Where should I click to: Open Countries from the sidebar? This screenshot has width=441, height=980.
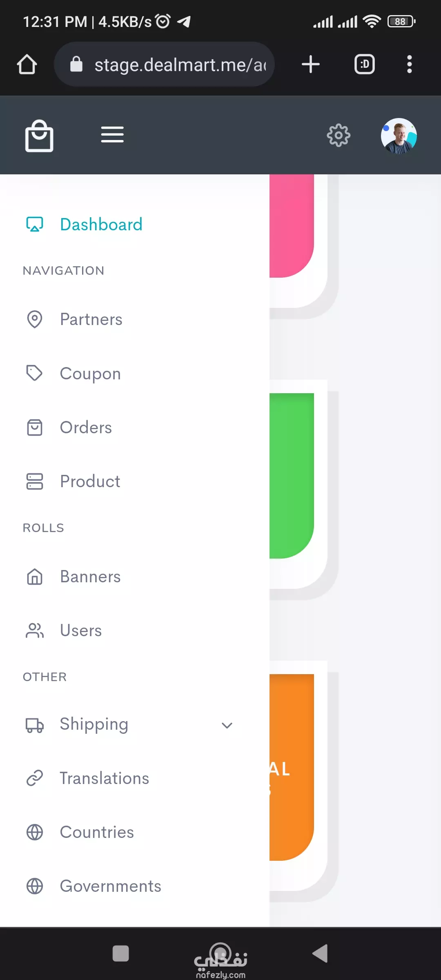(x=97, y=832)
